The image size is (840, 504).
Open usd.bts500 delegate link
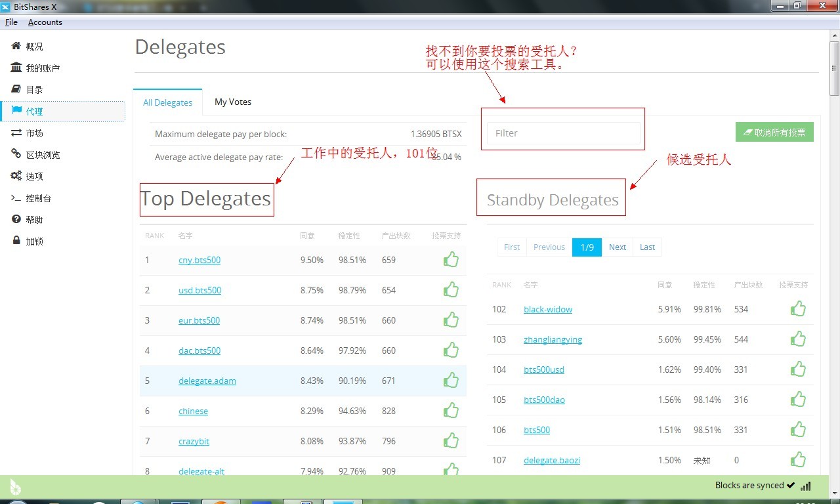pos(199,290)
